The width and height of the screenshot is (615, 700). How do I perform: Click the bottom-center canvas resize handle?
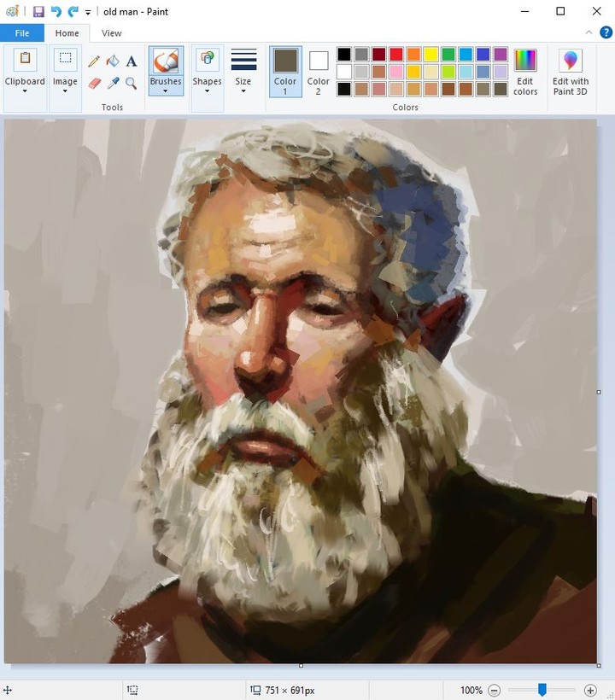click(301, 666)
